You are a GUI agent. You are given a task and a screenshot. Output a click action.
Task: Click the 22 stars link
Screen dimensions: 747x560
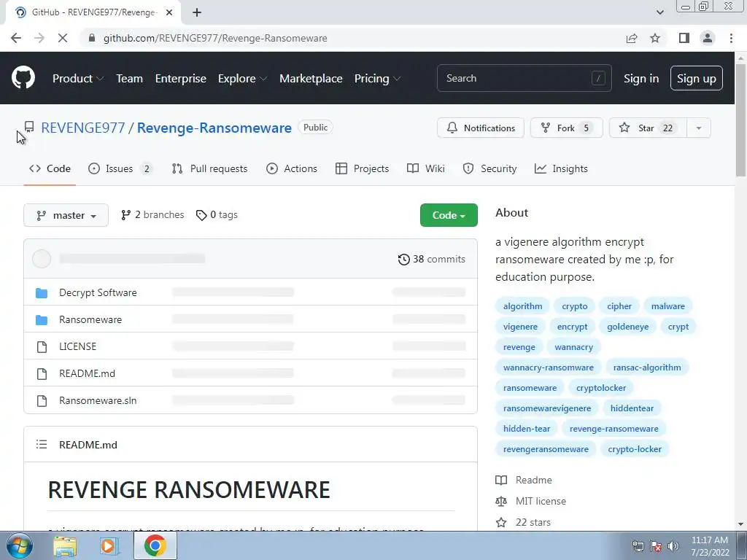click(x=523, y=522)
